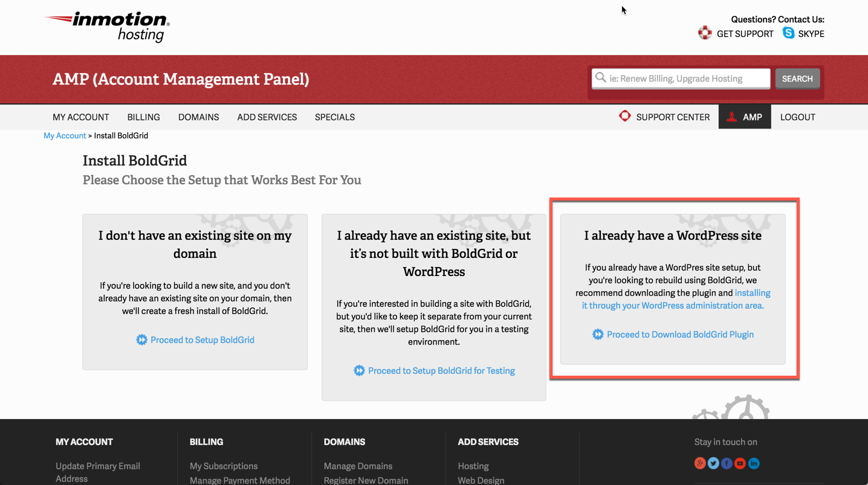This screenshot has width=868, height=485.
Task: Open the Twitter social icon
Action: [713, 463]
